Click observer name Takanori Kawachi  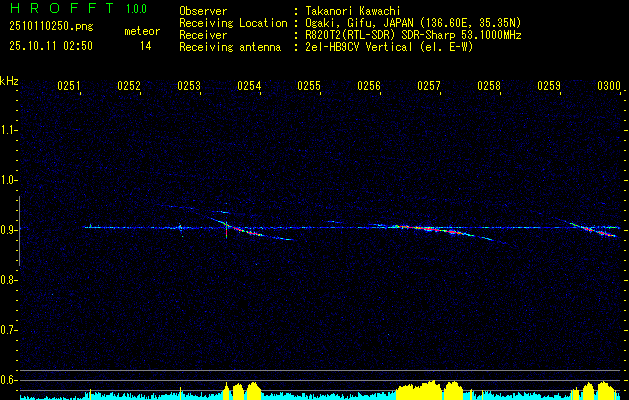pos(352,11)
